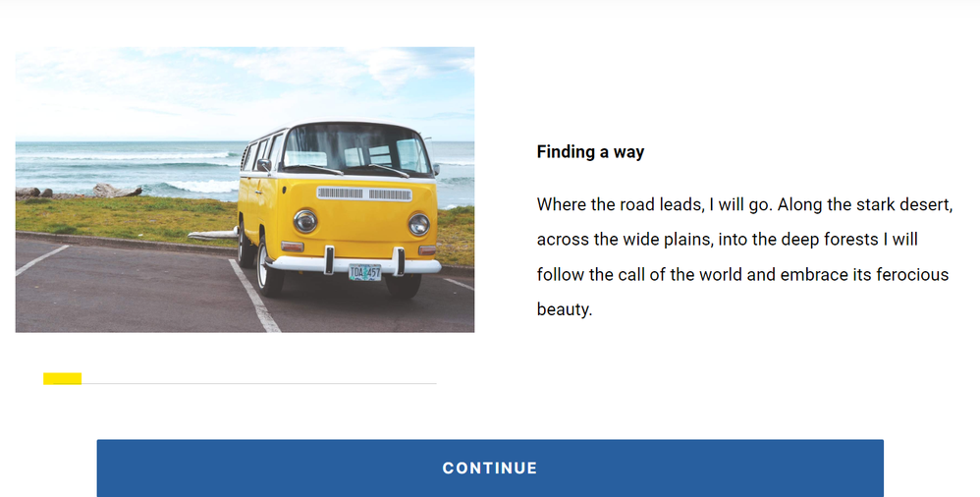Click the yellow progress bar segment
Screen dimensions: 980x497
(x=62, y=379)
